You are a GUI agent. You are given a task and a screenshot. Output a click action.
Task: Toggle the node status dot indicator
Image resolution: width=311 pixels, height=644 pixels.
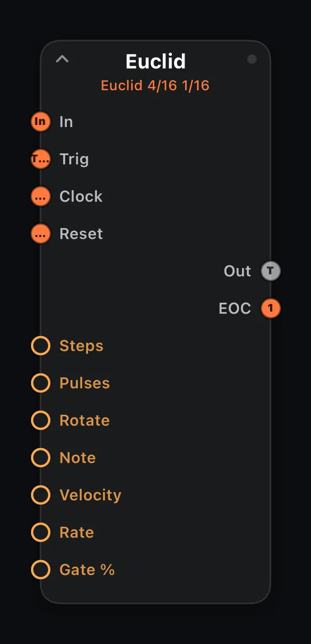click(252, 59)
